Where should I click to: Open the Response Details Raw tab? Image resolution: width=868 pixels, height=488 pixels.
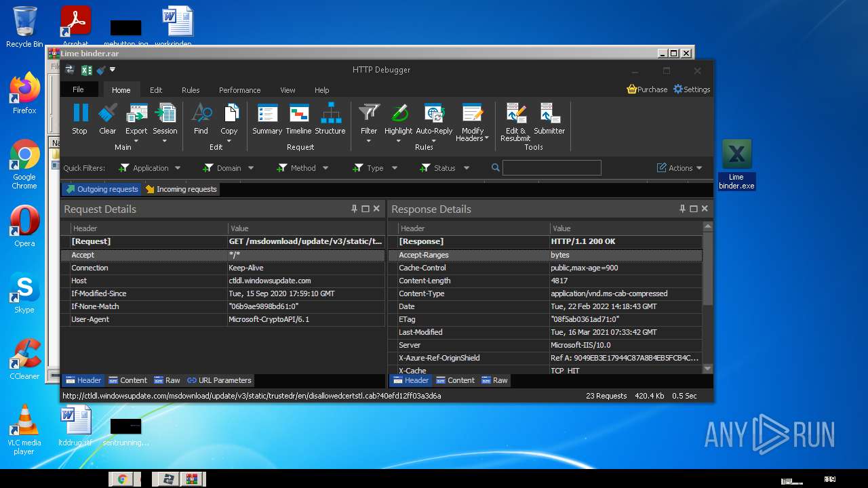[x=494, y=380]
